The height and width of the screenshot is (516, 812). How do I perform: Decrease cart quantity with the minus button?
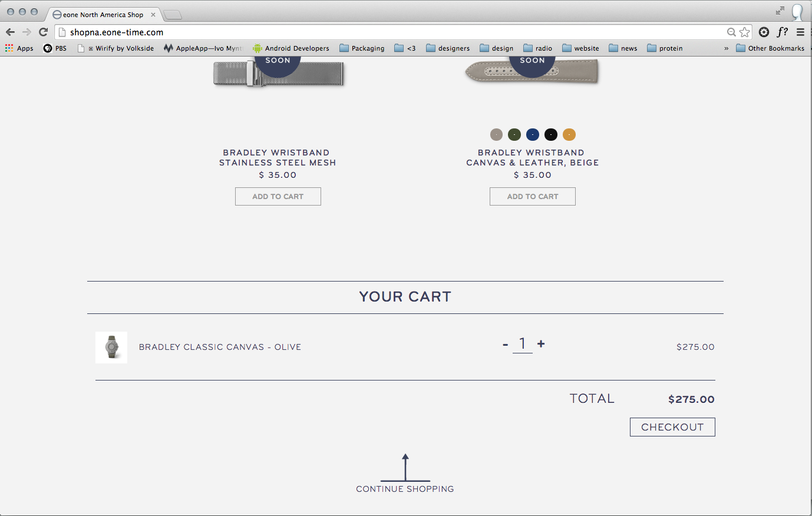(505, 344)
